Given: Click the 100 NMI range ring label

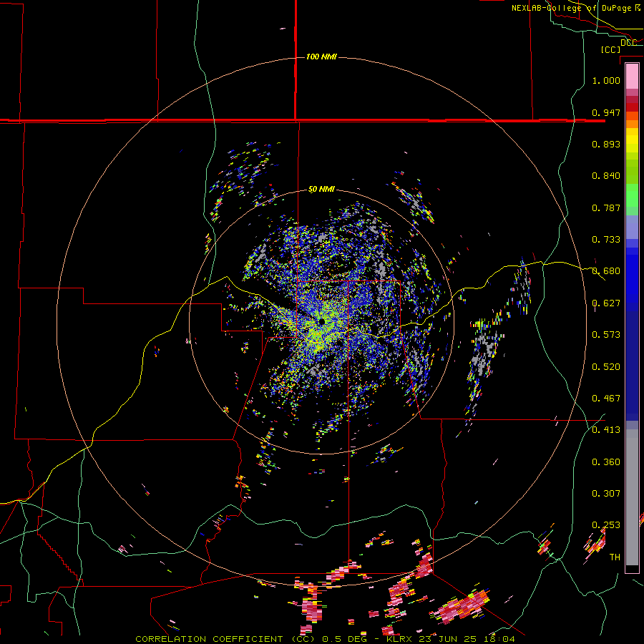Looking at the screenshot, I should (321, 57).
